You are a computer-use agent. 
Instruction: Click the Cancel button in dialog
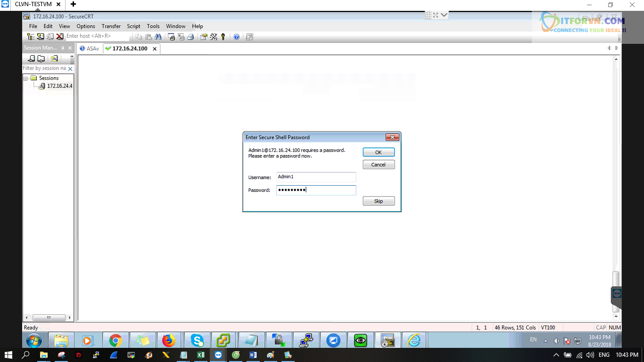pos(378,165)
